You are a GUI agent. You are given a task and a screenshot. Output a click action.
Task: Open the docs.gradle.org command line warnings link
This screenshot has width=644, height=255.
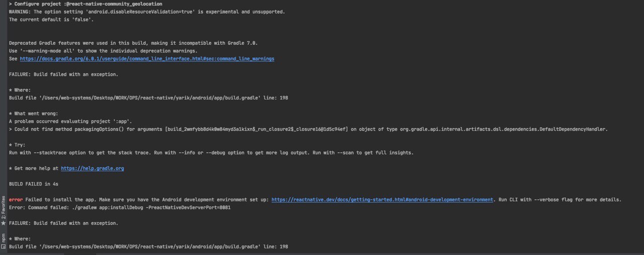pyautogui.click(x=147, y=59)
